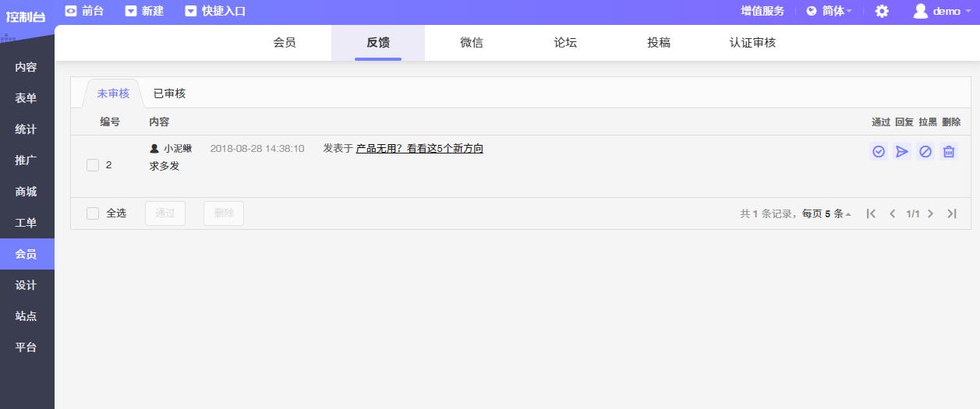Open 商城 in the sidebar
The image size is (980, 409).
point(27,192)
